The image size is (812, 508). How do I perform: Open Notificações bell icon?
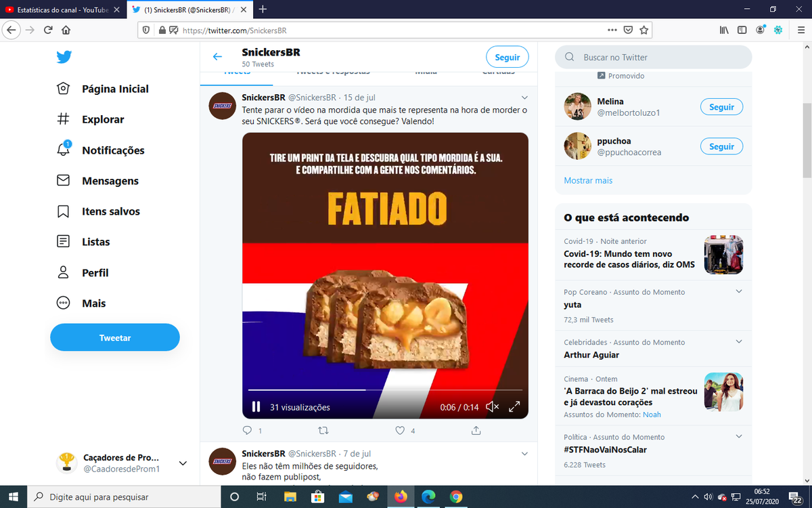click(63, 150)
